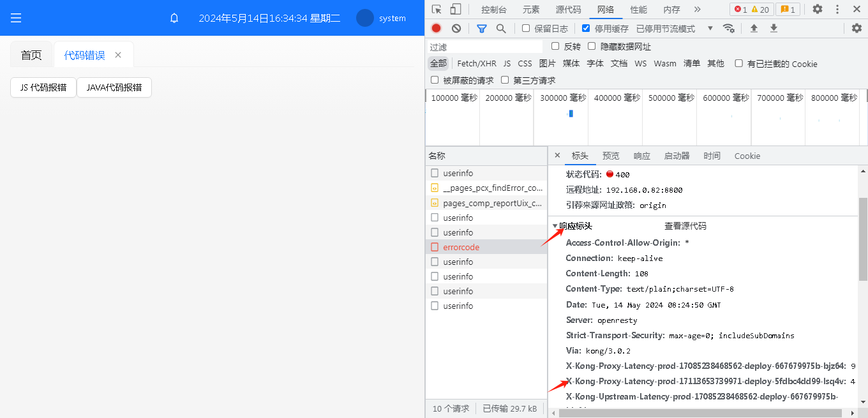Collapse the 响应标头 section
The height and width of the screenshot is (418, 868).
(555, 227)
